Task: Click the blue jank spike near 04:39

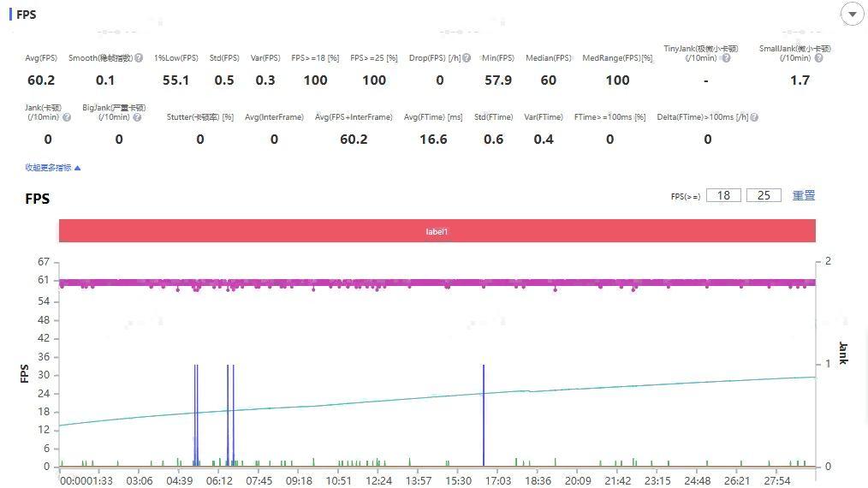Action: 196,411
